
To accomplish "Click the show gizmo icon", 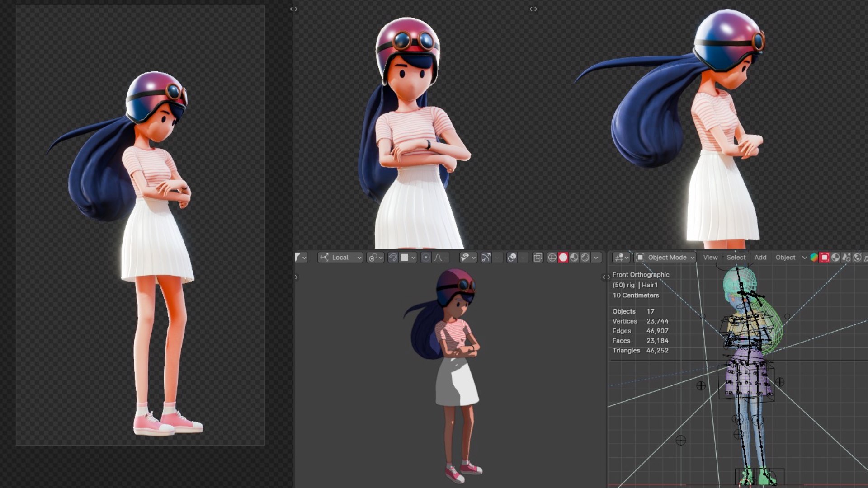I will pos(486,258).
